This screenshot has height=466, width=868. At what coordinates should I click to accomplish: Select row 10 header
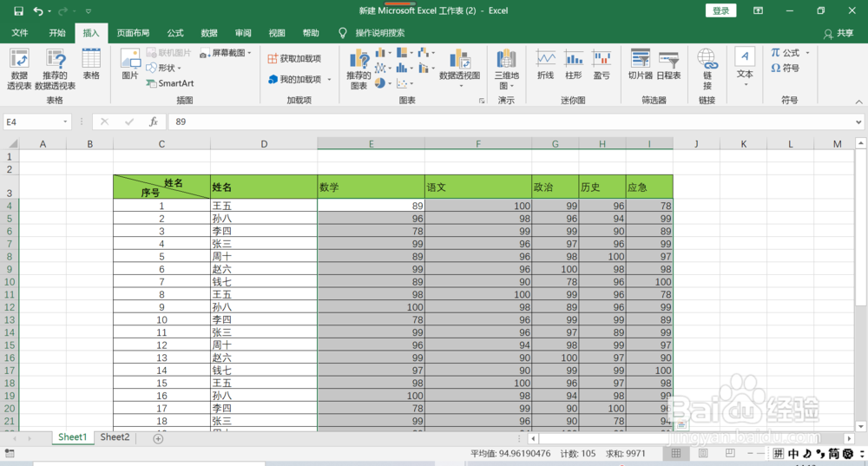[x=10, y=282]
